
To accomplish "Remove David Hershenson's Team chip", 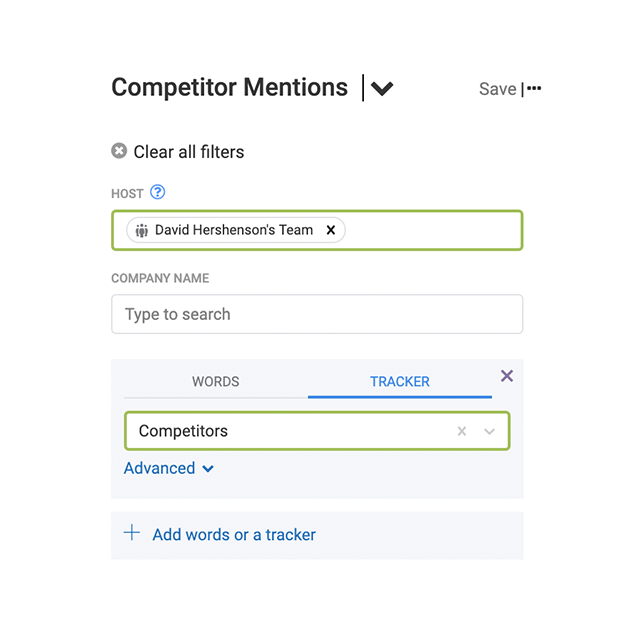I will point(331,230).
